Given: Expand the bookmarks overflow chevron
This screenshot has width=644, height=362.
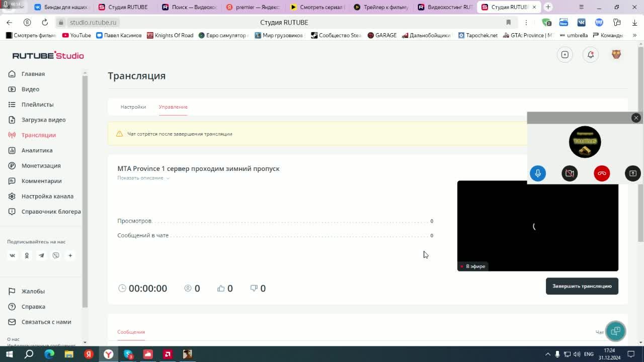Looking at the screenshot, I should click(x=634, y=35).
